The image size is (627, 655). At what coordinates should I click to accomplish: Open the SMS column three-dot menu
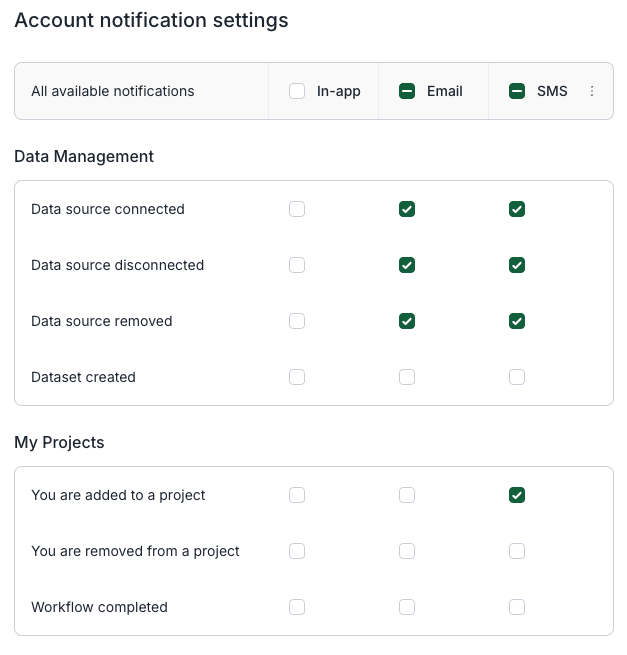point(592,91)
